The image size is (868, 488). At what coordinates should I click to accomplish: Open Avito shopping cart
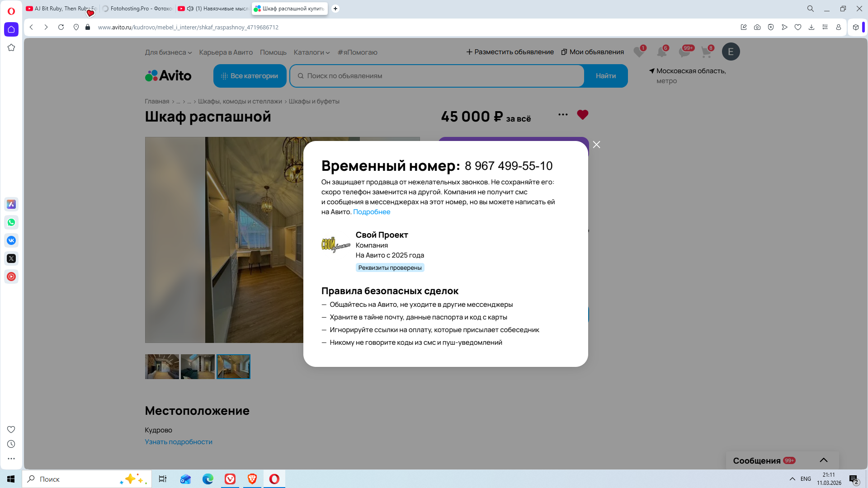click(706, 52)
